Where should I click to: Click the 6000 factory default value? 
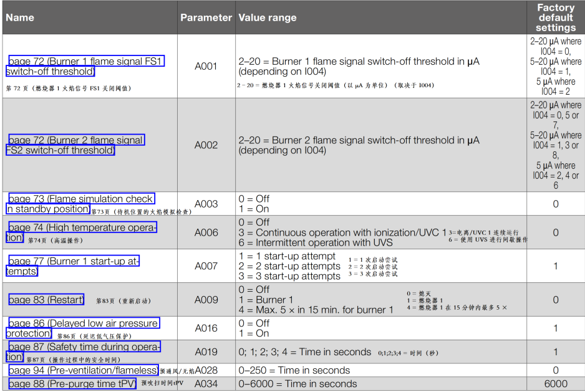(555, 384)
